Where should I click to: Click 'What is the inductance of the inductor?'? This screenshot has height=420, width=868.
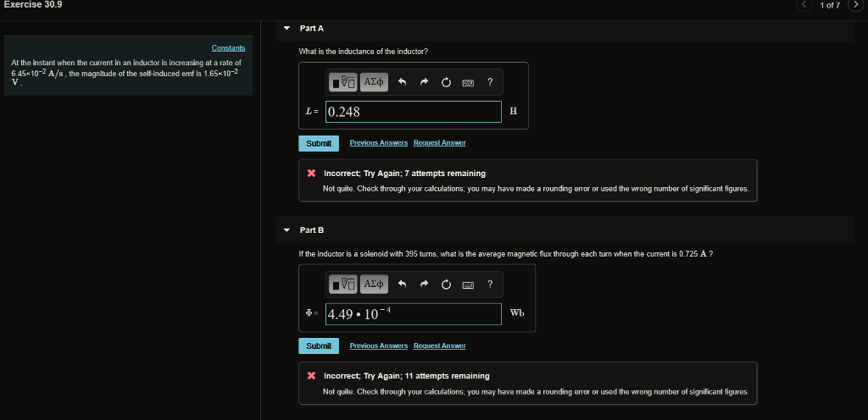point(363,52)
